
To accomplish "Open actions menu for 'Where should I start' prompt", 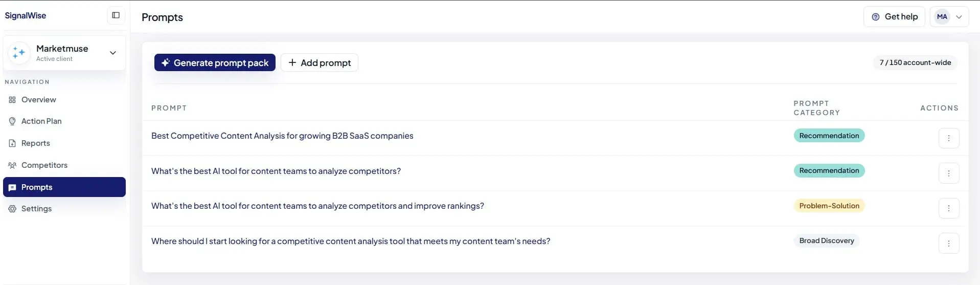I will click(x=948, y=244).
